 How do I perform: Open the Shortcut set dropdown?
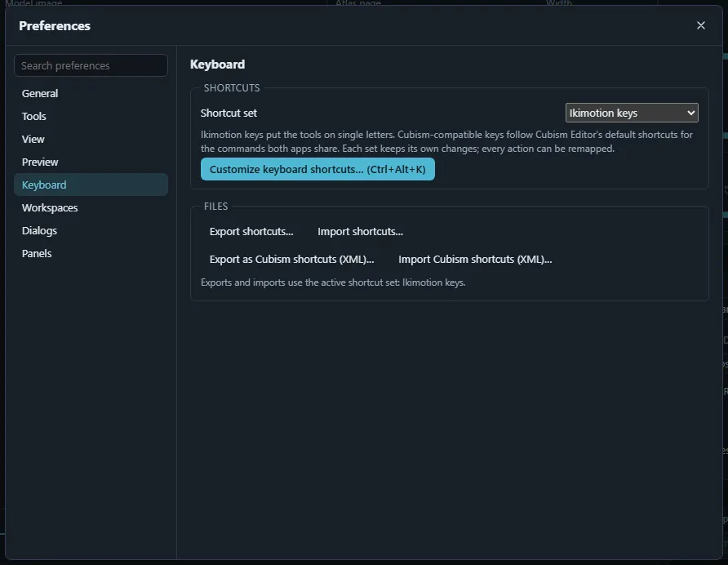coord(632,113)
